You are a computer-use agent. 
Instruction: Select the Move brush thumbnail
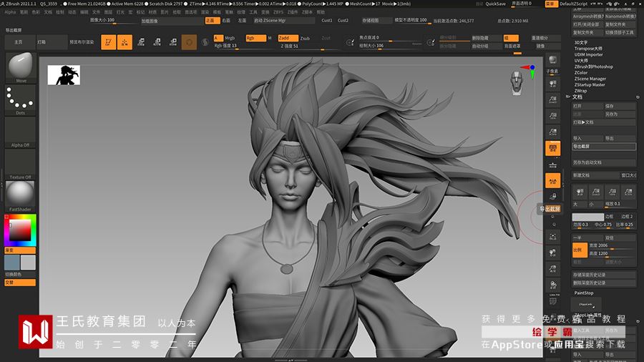[x=20, y=67]
